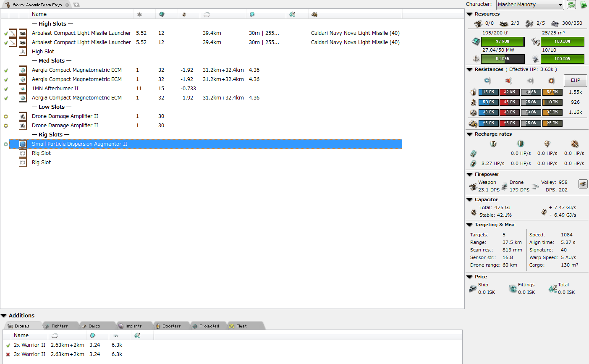Toggle state of Small Particle Dispersion Augmentor II
Screen dimensions: 589x364
point(6,144)
